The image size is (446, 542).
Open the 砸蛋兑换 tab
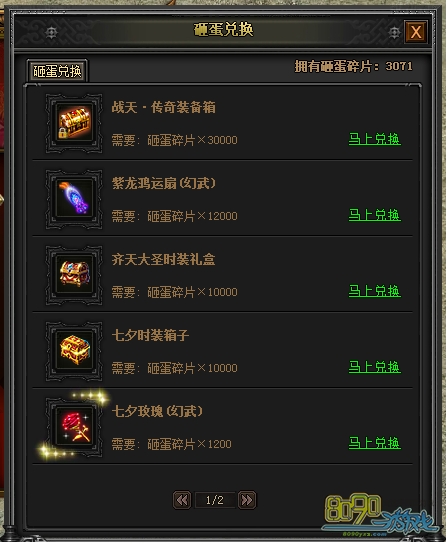[57, 71]
